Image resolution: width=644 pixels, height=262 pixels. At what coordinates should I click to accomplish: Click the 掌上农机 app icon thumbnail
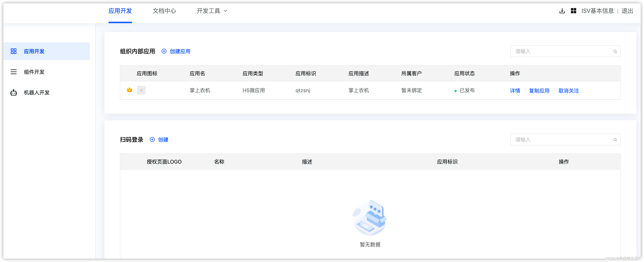[x=141, y=90]
